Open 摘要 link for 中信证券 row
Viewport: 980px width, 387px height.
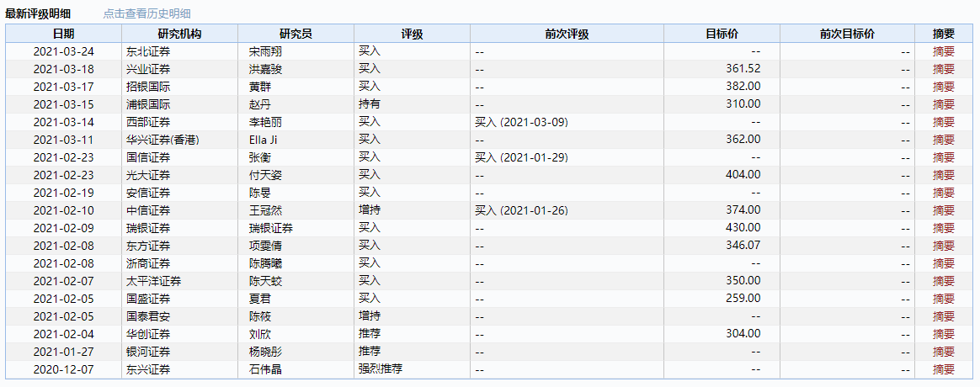pos(944,210)
